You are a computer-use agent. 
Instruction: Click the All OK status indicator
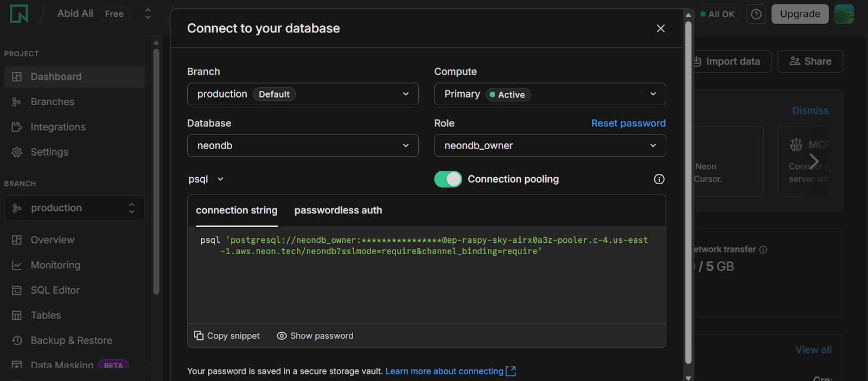(x=717, y=14)
